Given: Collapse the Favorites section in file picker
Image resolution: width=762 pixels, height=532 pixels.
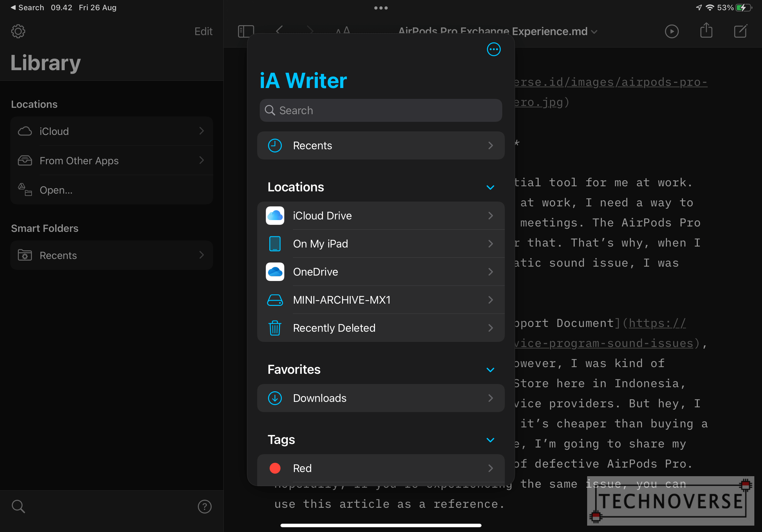Looking at the screenshot, I should click(x=490, y=369).
